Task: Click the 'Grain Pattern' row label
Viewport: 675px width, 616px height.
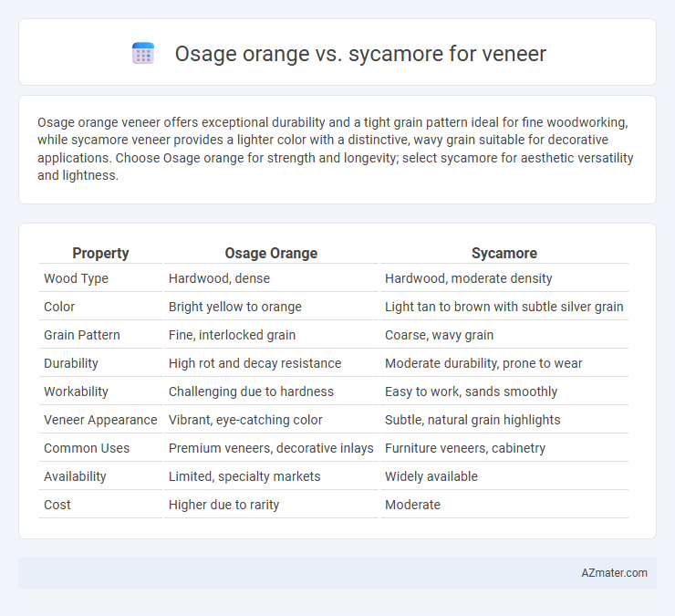Action: click(82, 335)
